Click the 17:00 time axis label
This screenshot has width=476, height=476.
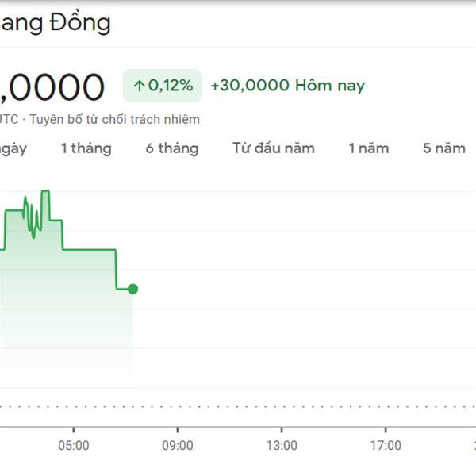(x=386, y=446)
